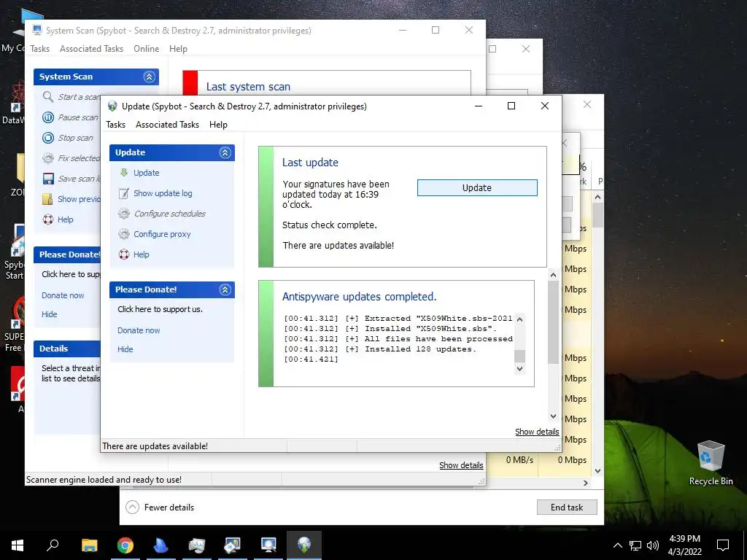Click the Stop scan icon in System Scan
This screenshot has width=747, height=560.
coord(48,138)
